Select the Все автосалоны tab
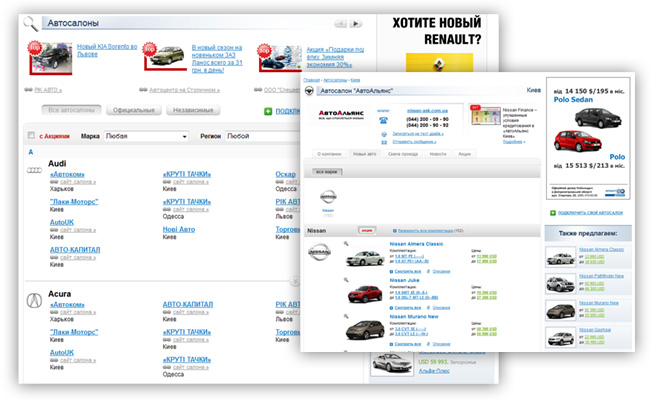Viewport: 660px width, 400px height. (72, 110)
